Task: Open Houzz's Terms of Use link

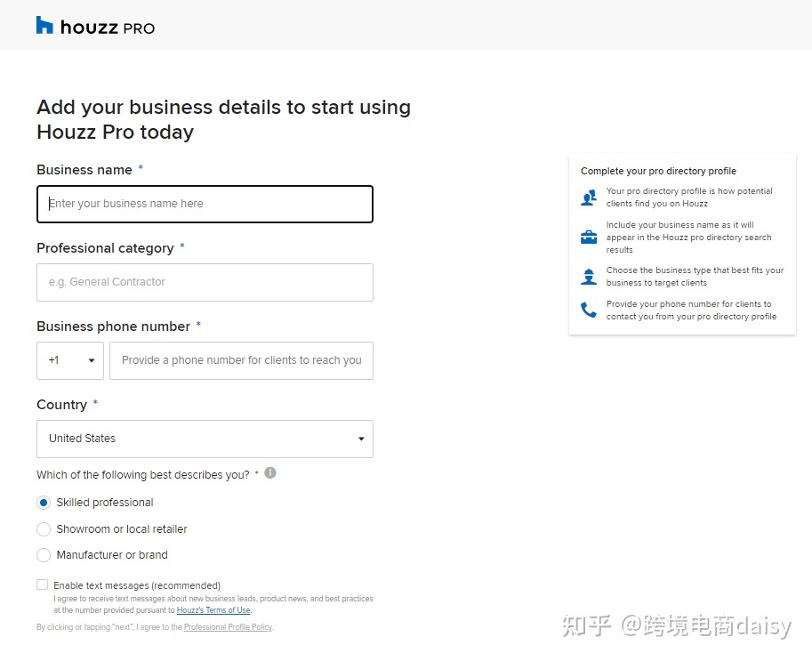Action: (213, 609)
